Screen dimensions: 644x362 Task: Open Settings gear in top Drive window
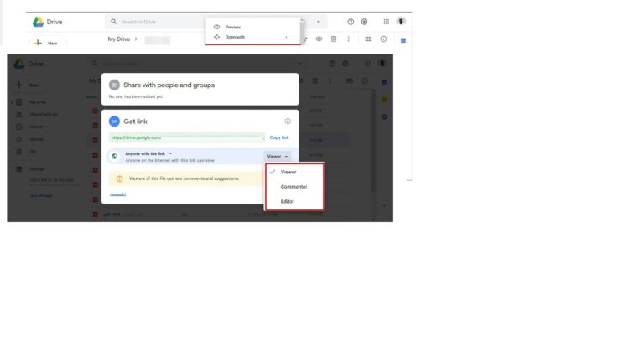point(364,22)
